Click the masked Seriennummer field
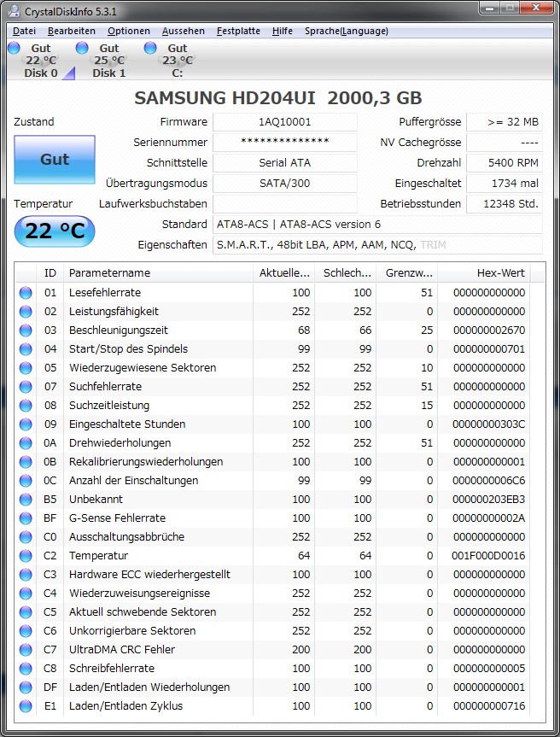The image size is (560, 737). [x=285, y=143]
